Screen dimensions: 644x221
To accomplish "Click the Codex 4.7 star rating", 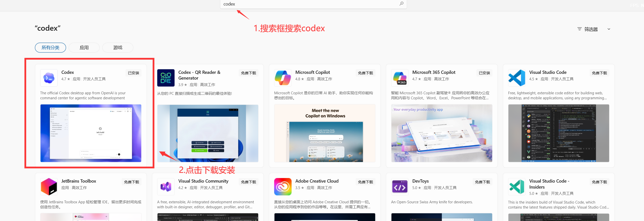I will point(66,79).
